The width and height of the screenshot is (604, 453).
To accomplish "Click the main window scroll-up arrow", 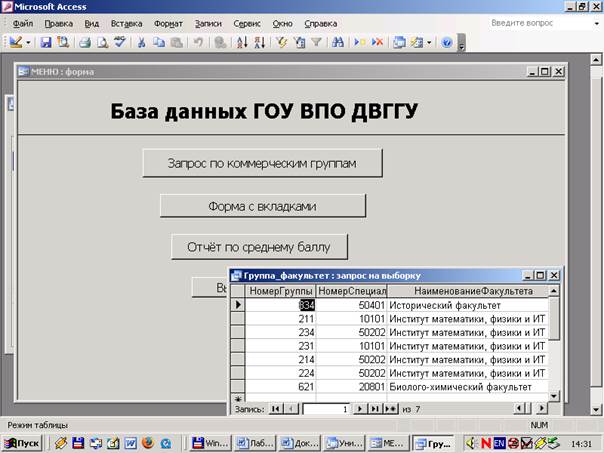I will (x=596, y=60).
